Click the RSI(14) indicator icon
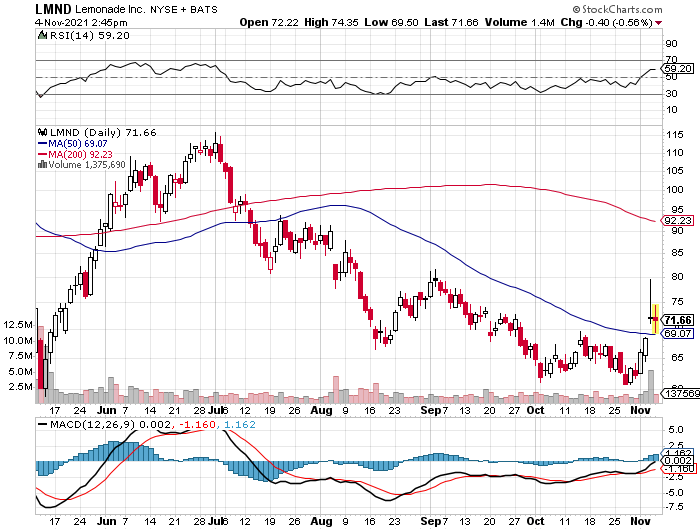 (42, 35)
